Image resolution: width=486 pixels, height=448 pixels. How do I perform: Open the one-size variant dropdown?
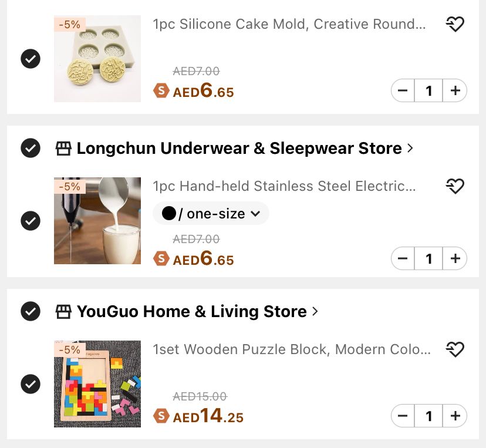pos(211,214)
